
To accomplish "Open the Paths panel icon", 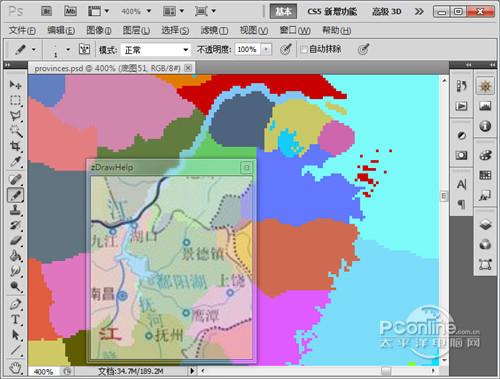I will click(x=485, y=265).
